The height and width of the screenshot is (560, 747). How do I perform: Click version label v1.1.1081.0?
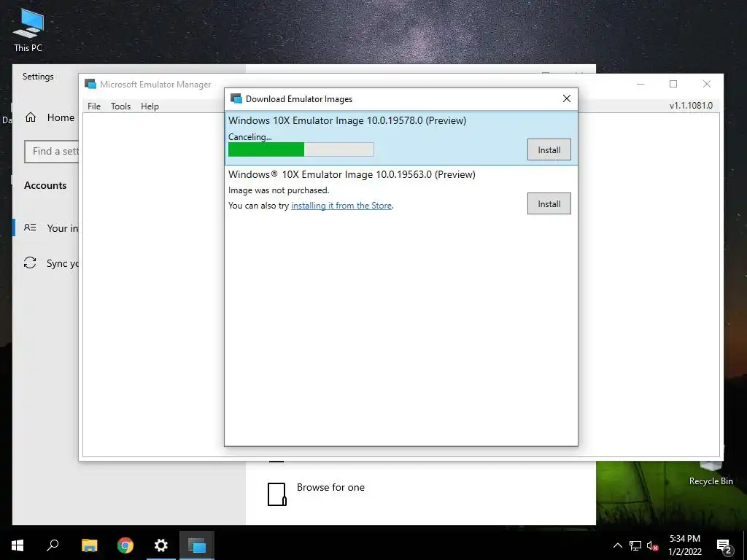tap(691, 105)
